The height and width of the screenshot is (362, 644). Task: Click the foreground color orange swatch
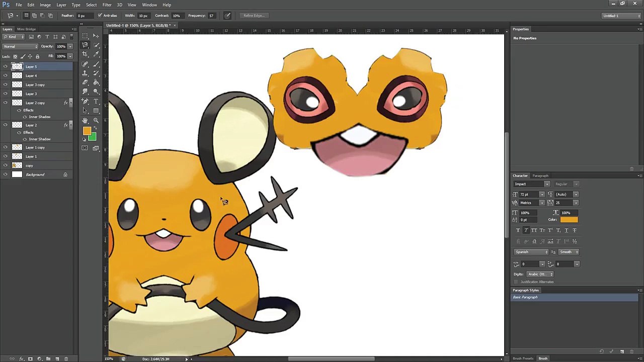[87, 131]
